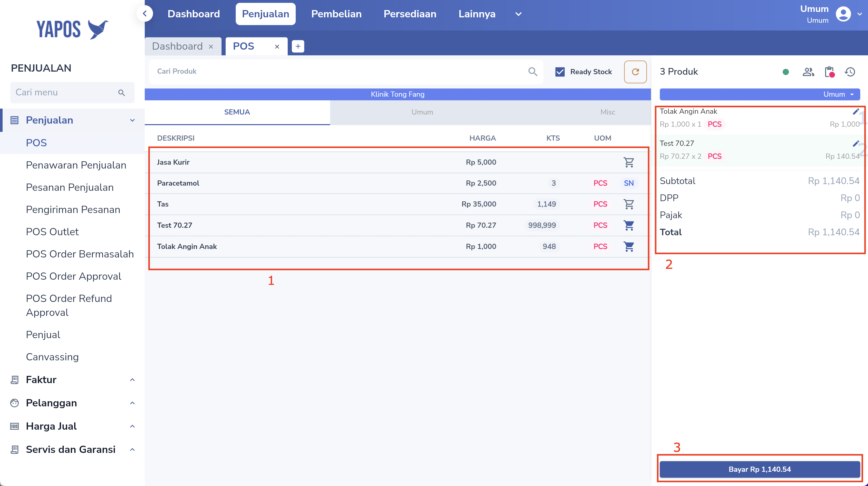
Task: Open Penjual in sidebar
Action: coord(43,335)
